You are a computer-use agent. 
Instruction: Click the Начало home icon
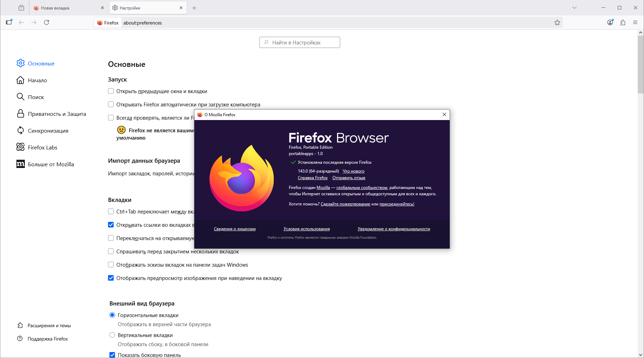(21, 80)
